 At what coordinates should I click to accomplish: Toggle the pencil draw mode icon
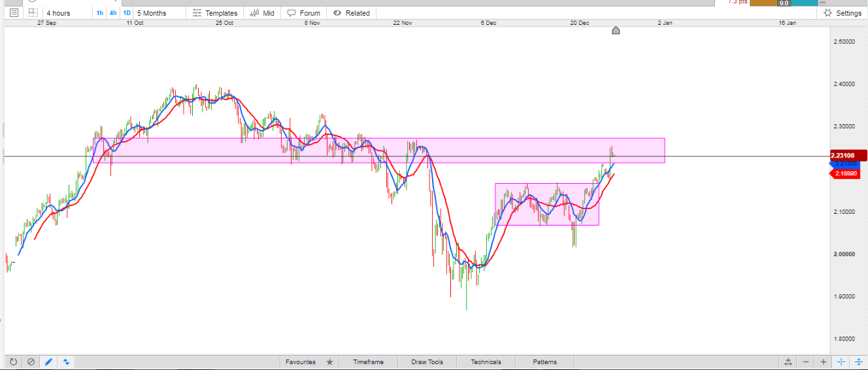(48, 362)
